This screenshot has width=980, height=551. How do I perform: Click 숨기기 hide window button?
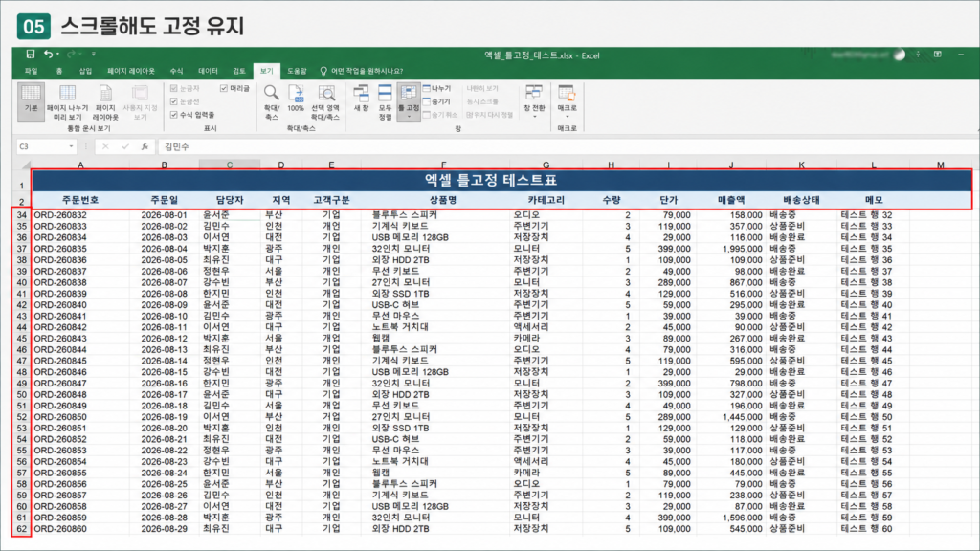pyautogui.click(x=436, y=101)
